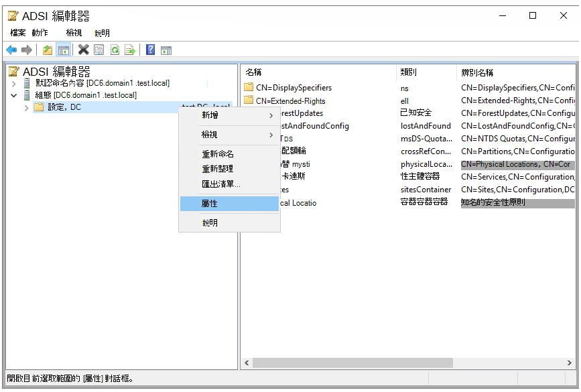
Task: Click the folder icon next to 設定, DC
Action: click(x=39, y=107)
